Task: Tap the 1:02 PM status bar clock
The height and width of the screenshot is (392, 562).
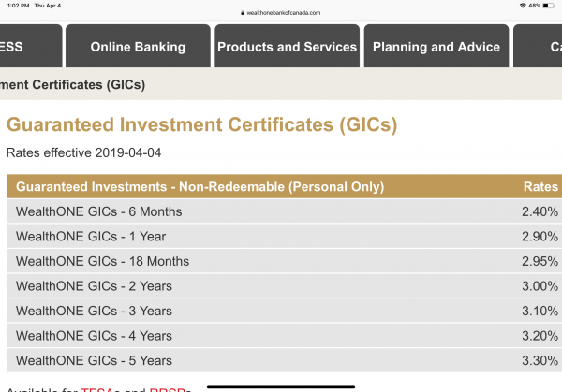Action: click(19, 6)
